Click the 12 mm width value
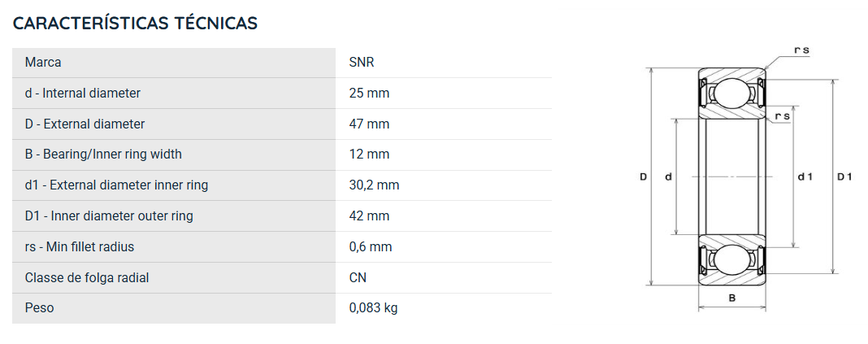Screen dimensions: 868x344 coord(369,155)
